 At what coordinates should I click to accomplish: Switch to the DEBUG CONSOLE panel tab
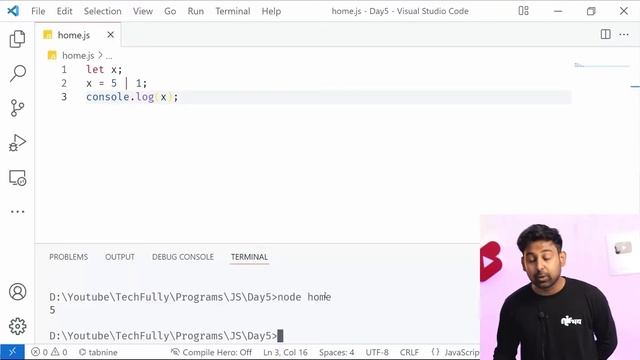coord(182,257)
